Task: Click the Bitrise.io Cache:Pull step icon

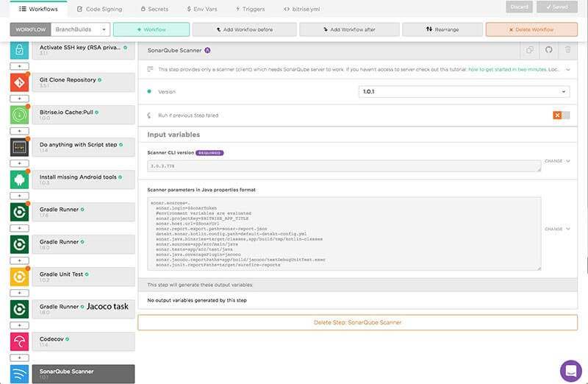Action: coord(20,115)
